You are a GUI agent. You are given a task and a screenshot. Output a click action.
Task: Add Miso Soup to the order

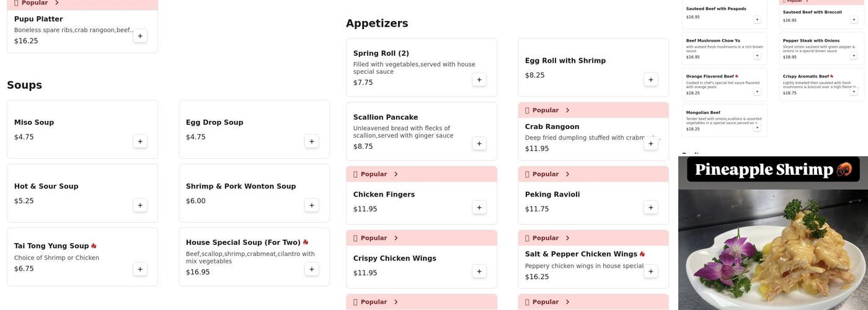[x=140, y=141]
